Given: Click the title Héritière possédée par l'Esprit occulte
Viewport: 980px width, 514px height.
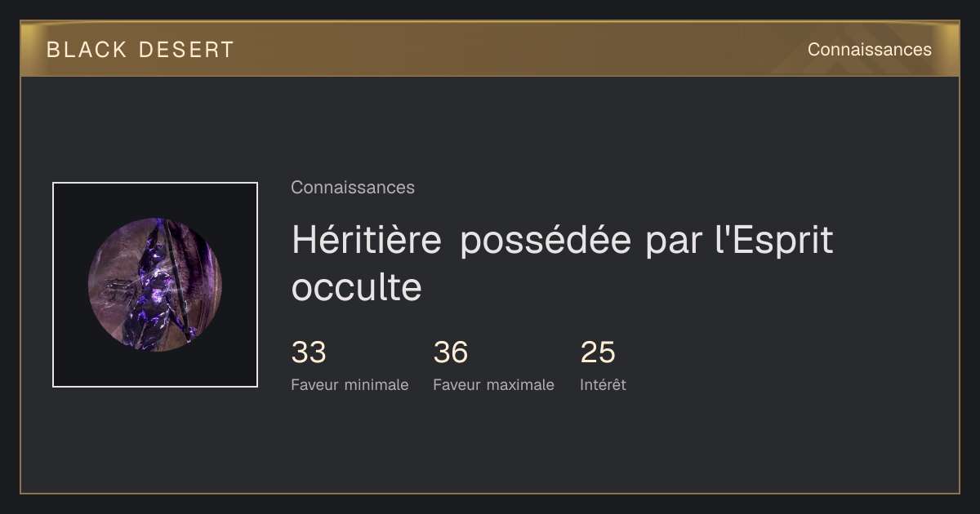Looking at the screenshot, I should point(562,263).
